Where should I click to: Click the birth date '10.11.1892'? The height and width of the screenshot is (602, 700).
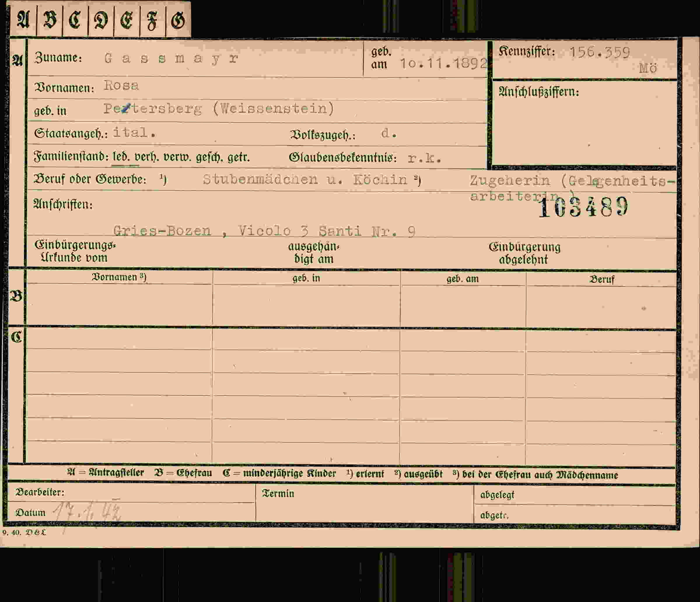coord(444,63)
